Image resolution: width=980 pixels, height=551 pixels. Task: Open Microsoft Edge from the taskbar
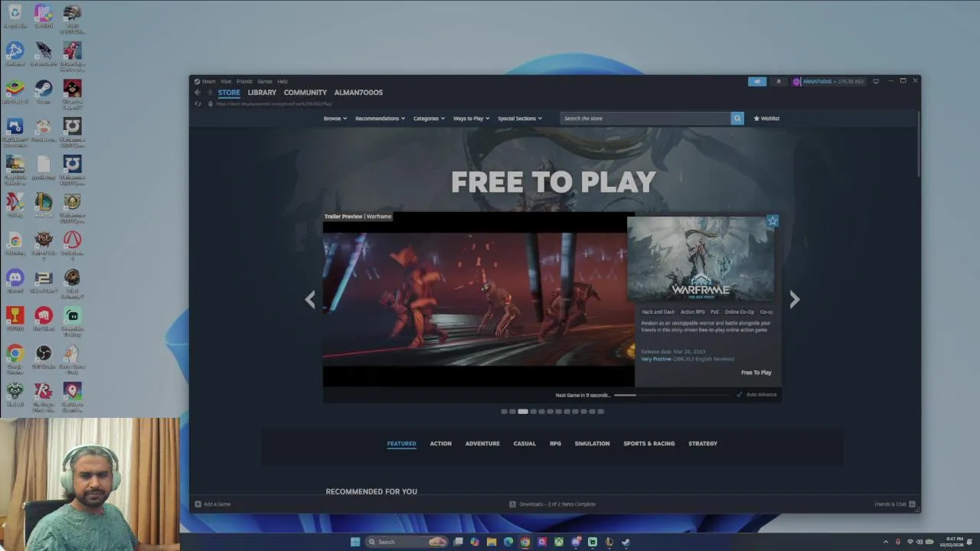point(508,542)
